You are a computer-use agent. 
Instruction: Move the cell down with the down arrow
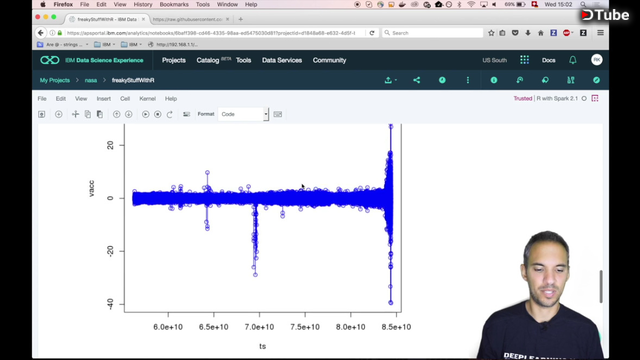129,114
